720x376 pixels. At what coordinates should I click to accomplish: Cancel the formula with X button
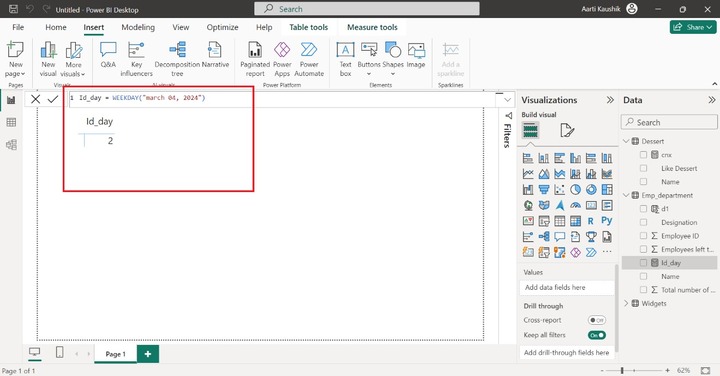click(35, 99)
